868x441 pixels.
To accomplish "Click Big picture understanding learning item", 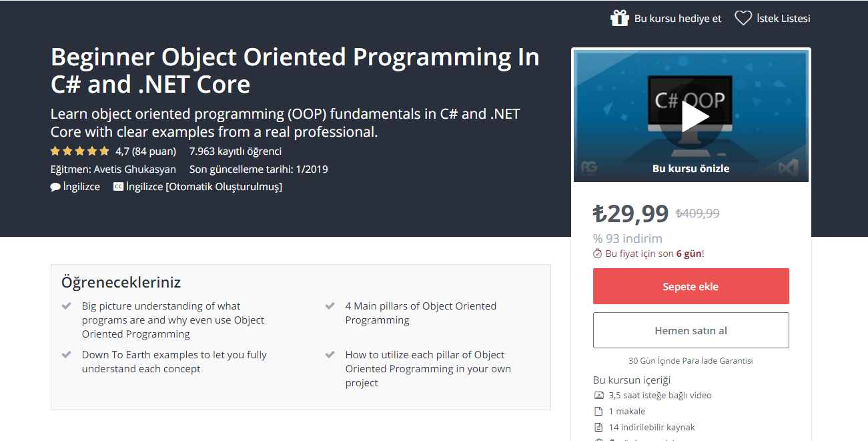I will (x=173, y=320).
